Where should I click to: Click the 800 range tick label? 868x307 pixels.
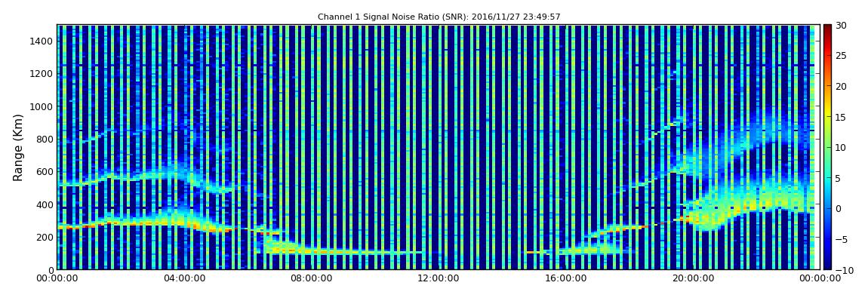point(45,139)
